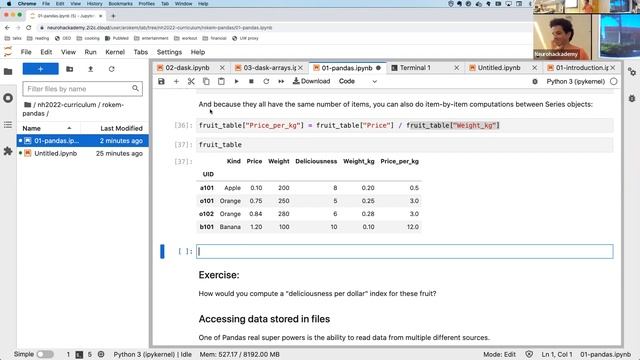
Task: Paste cell from clipboard icon
Action: pos(221,81)
